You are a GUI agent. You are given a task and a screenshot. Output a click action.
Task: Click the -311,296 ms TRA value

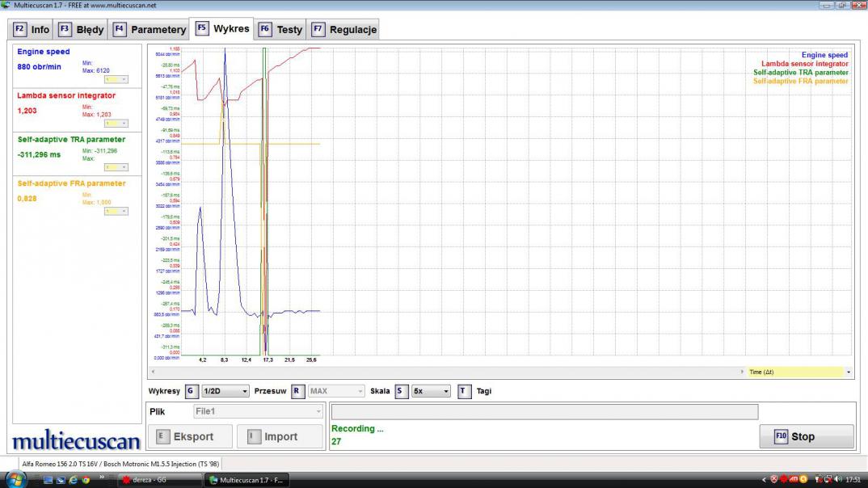tap(39, 155)
